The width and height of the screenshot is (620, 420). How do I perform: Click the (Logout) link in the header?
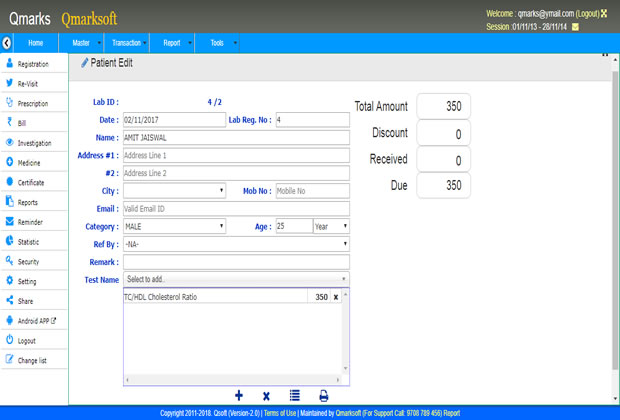(588, 13)
